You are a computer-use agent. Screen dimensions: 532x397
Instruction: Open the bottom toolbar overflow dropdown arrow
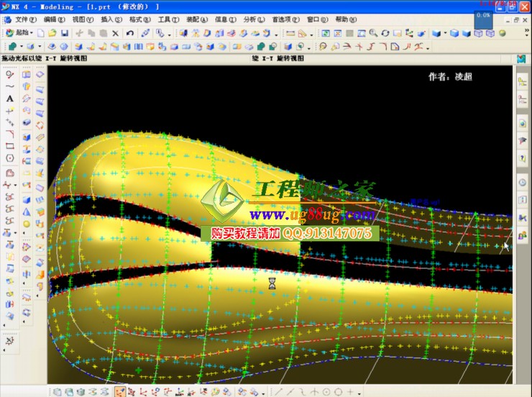[359, 393]
